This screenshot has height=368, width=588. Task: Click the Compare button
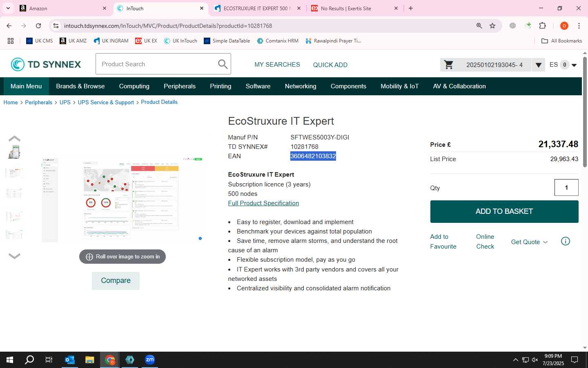click(x=116, y=280)
